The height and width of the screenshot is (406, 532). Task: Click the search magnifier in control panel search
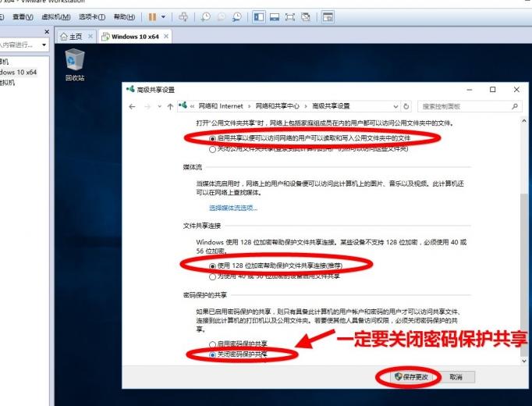pyautogui.click(x=515, y=106)
